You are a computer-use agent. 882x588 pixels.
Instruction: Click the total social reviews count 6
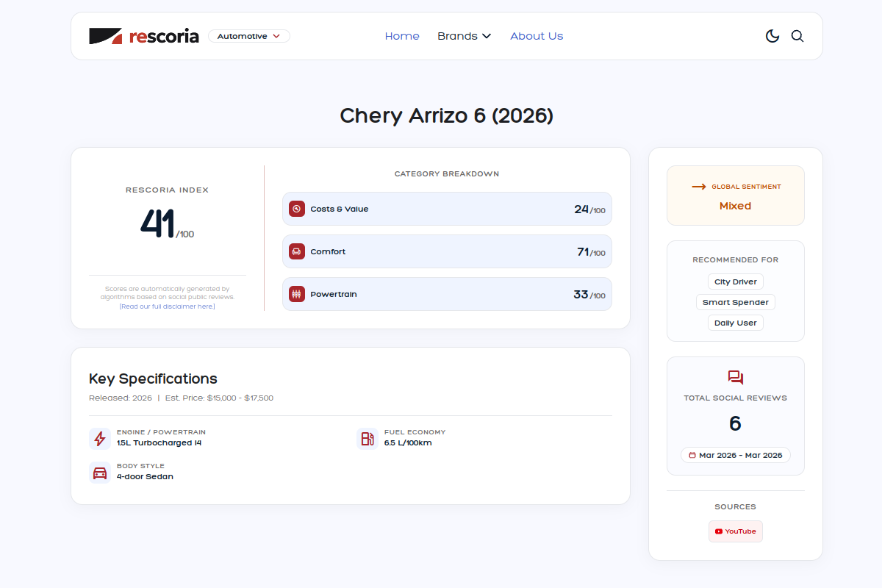(735, 423)
